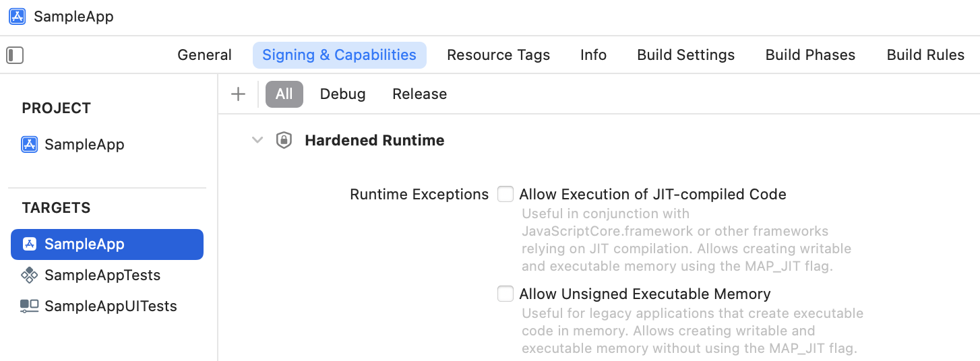
Task: Click the SampleAppUITests target icon
Action: coord(30,306)
